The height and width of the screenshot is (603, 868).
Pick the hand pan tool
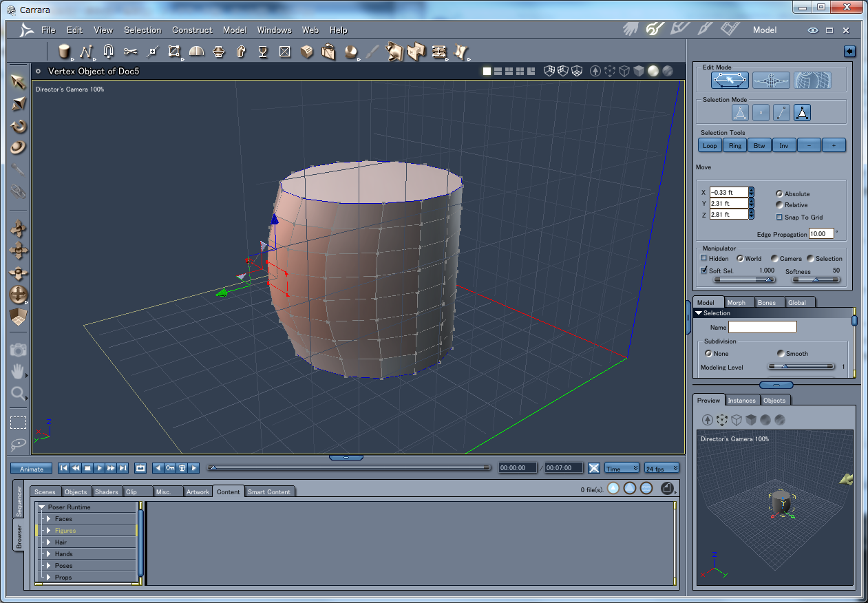click(x=18, y=372)
